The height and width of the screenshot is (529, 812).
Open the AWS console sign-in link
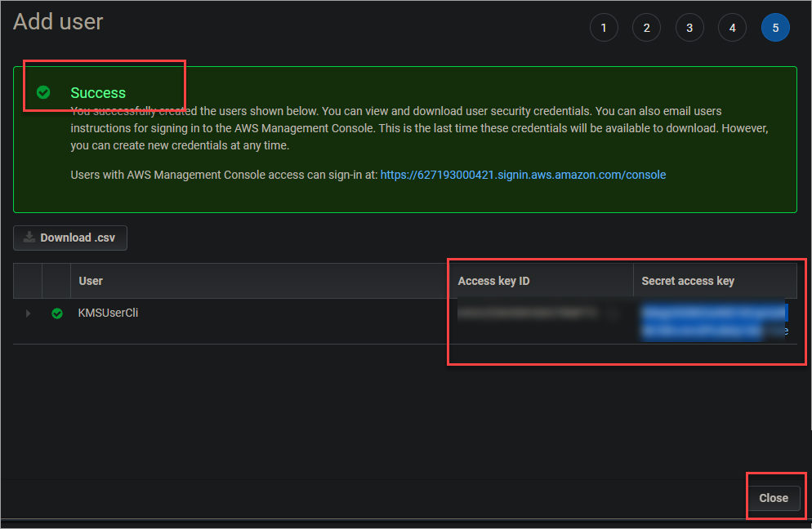pyautogui.click(x=523, y=175)
